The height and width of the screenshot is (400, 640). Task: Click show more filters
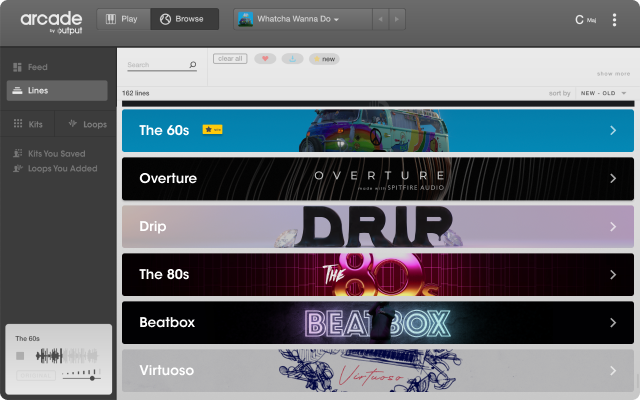click(x=613, y=73)
